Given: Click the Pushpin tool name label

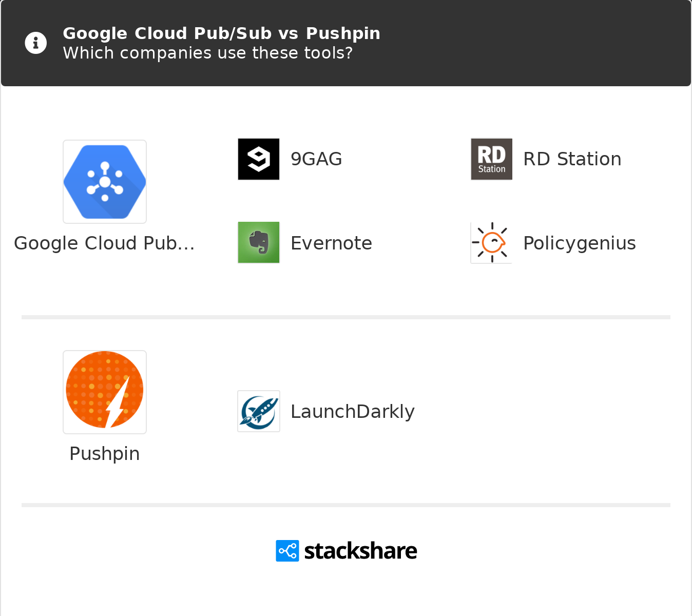Looking at the screenshot, I should pos(105,454).
